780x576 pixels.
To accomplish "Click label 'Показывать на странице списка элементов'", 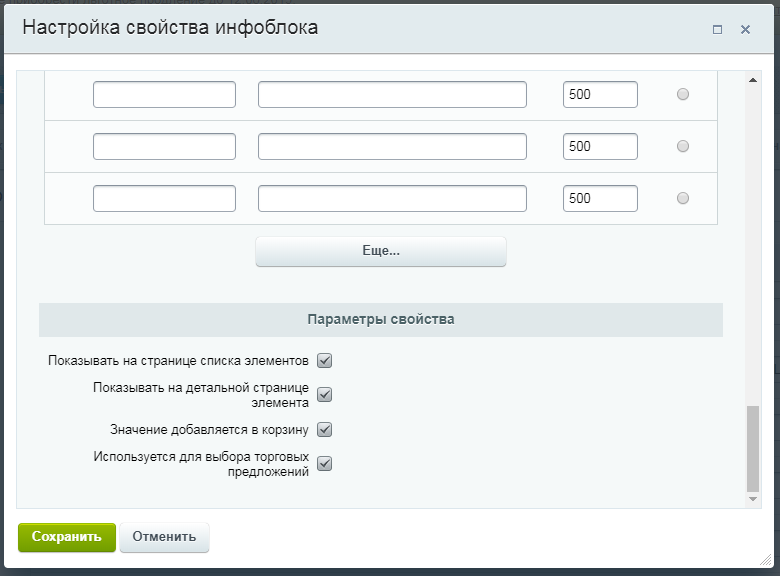I will click(179, 361).
